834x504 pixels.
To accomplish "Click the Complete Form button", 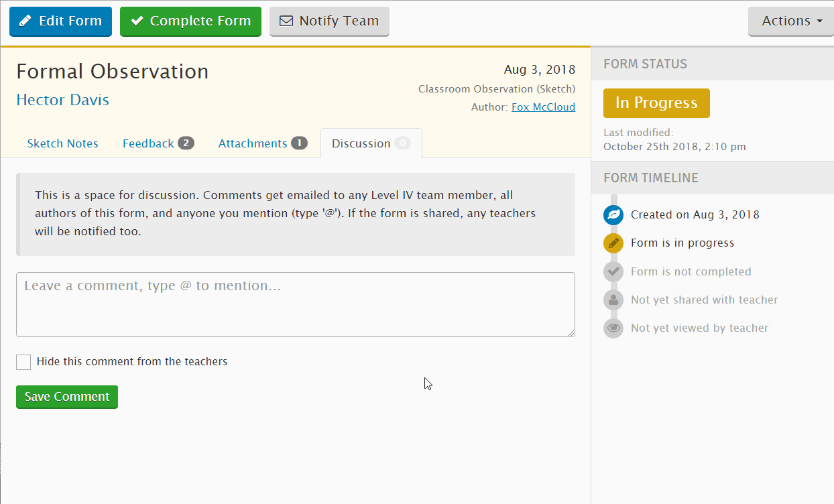I will [x=190, y=21].
